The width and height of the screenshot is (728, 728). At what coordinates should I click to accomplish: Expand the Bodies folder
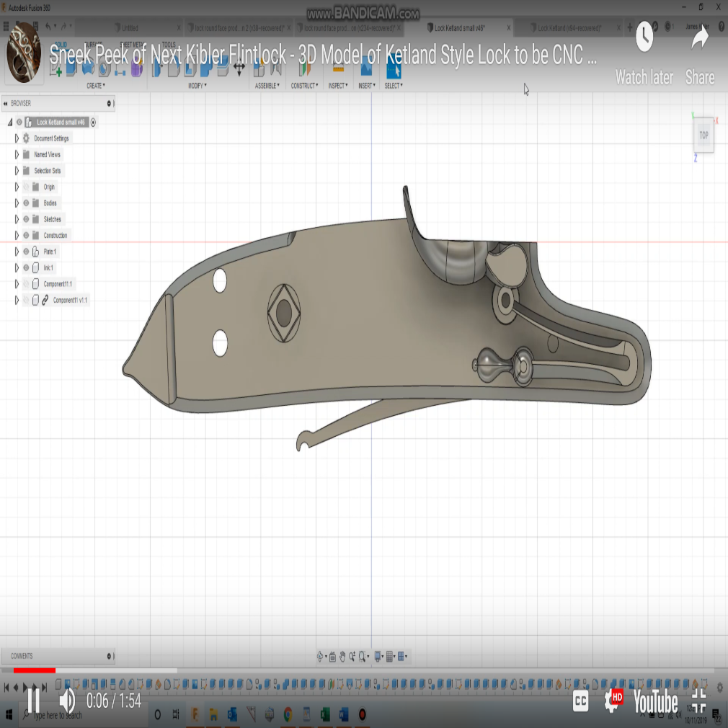[x=17, y=203]
